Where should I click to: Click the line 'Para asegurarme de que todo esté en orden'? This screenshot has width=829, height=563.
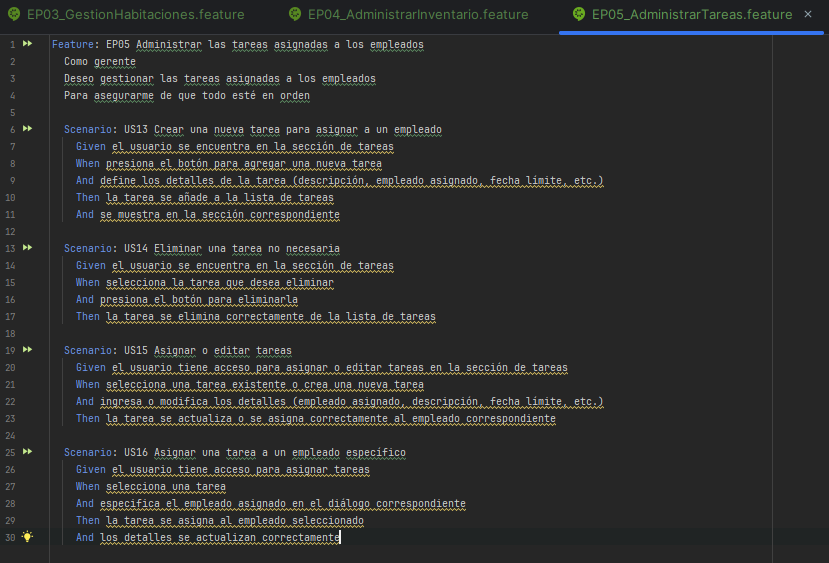click(x=187, y=96)
